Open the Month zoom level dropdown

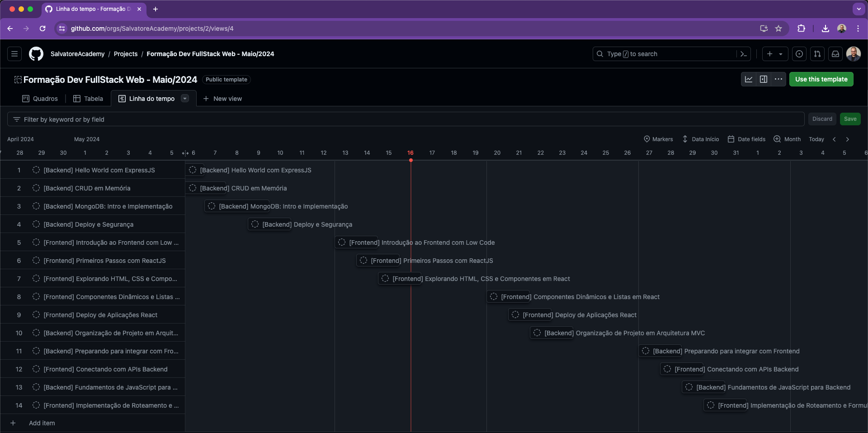tap(787, 139)
